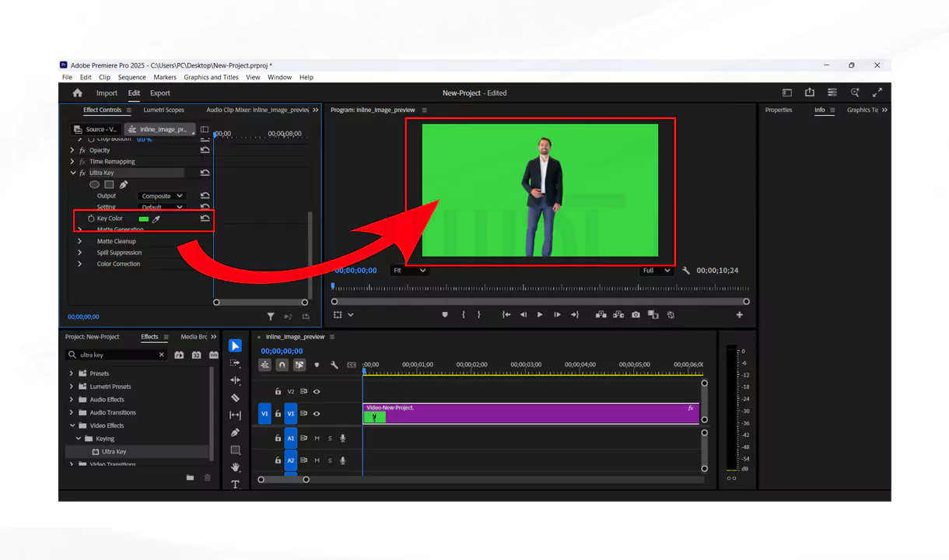Solo track A2
Viewport: 949px width, 560px height.
[330, 460]
